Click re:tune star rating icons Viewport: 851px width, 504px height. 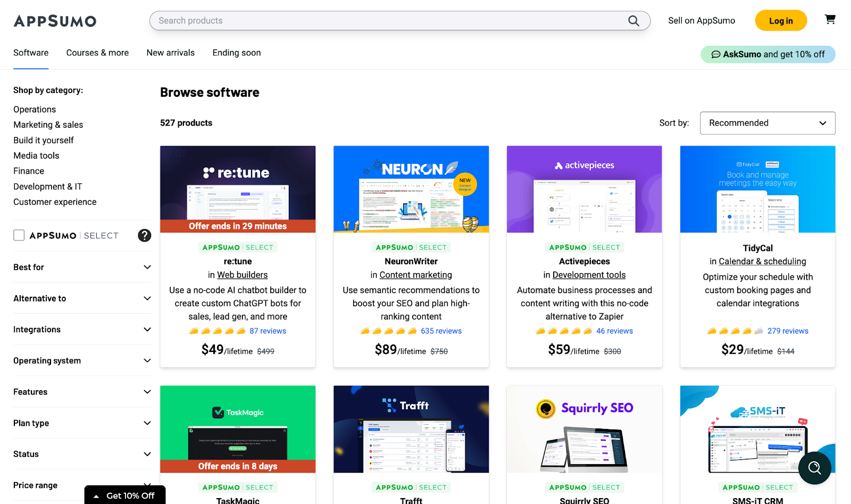point(217,331)
